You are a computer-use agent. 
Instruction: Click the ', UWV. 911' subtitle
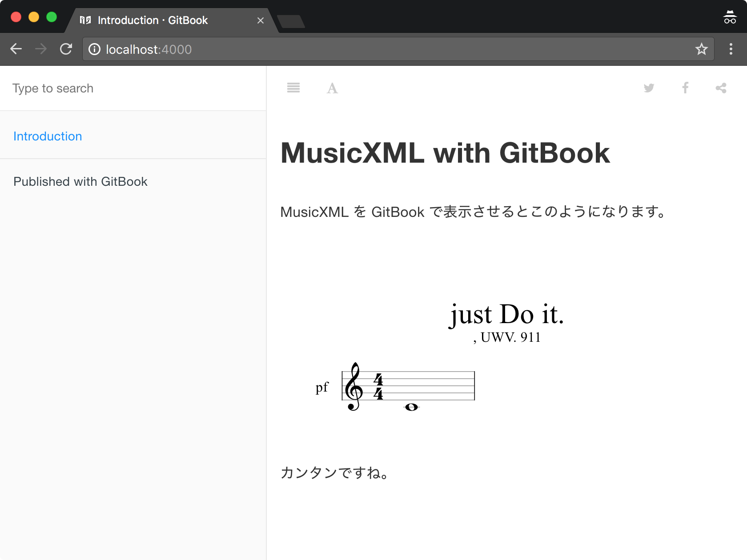point(507,337)
